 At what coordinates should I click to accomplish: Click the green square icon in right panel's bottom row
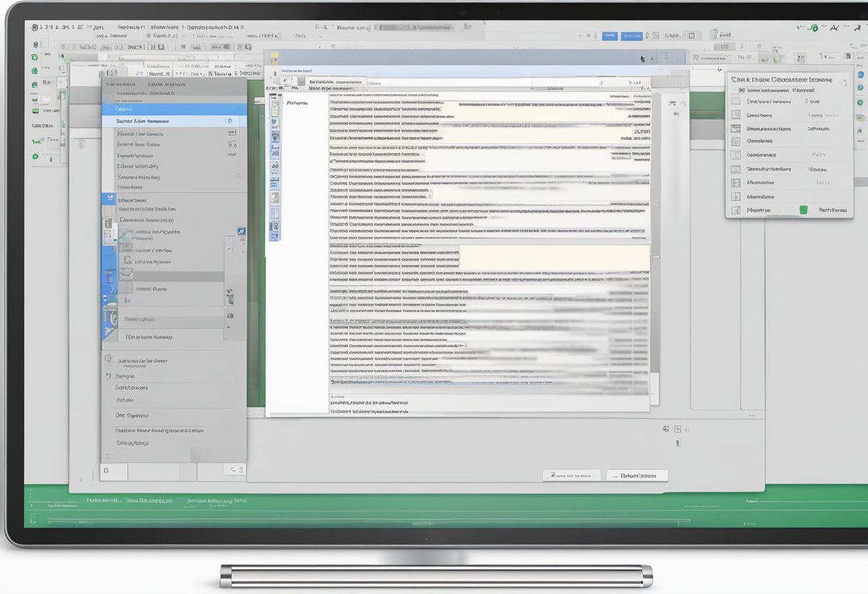point(803,210)
